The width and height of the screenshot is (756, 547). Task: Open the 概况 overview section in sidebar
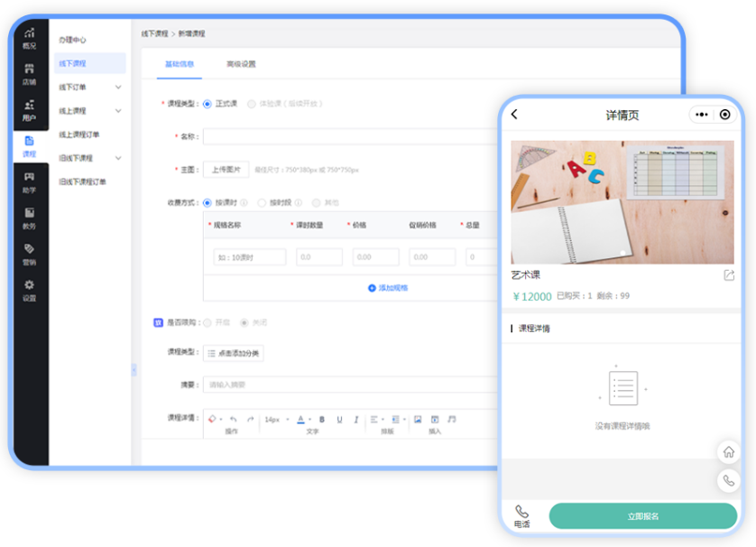(x=30, y=39)
